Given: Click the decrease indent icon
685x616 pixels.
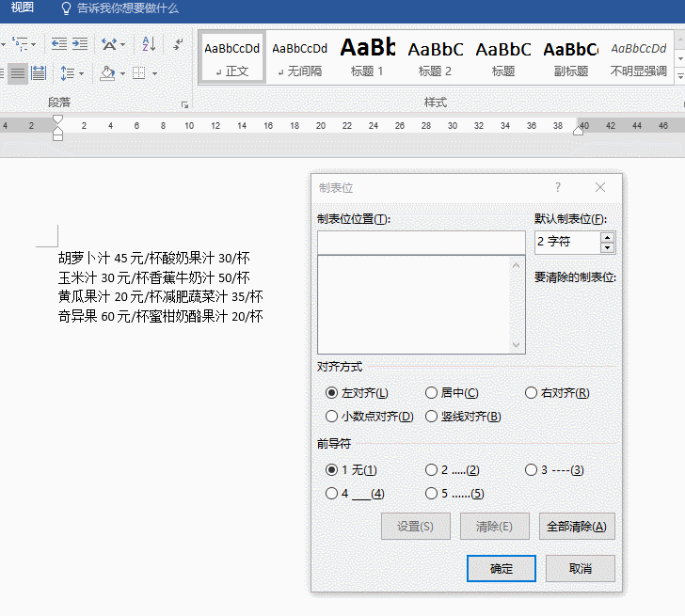Looking at the screenshot, I should tap(59, 44).
